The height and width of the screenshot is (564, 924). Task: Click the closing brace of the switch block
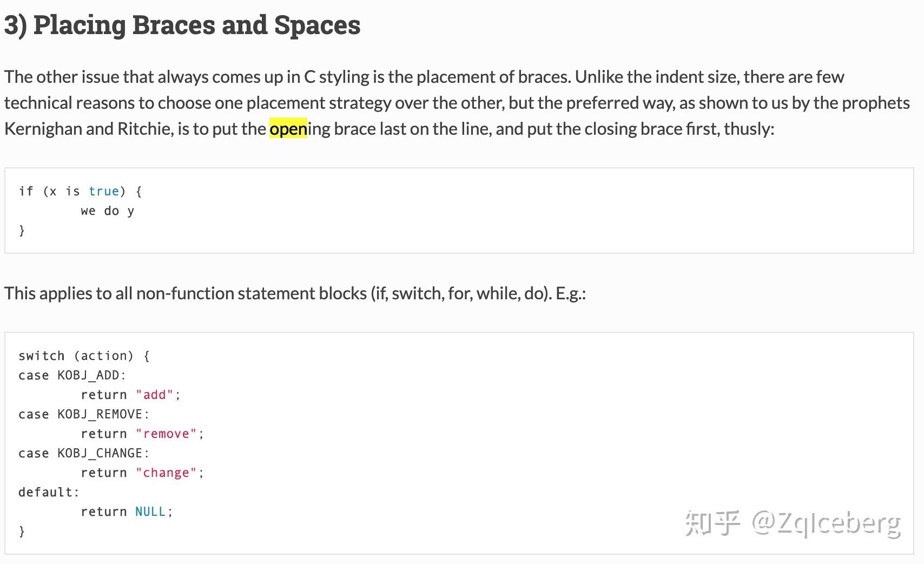(x=22, y=532)
